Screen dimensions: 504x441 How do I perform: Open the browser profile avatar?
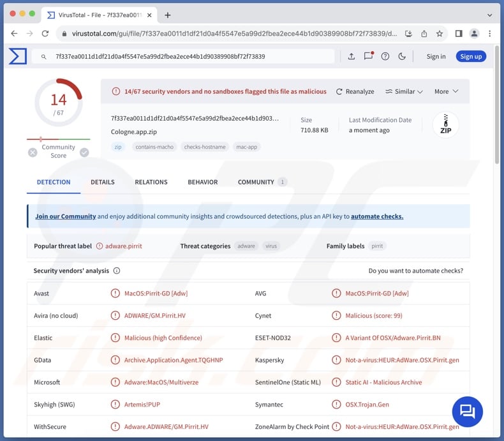(474, 33)
